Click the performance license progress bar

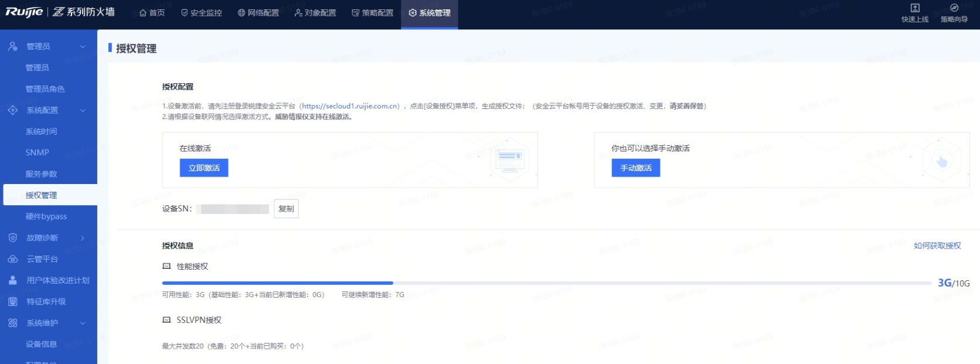click(546, 283)
